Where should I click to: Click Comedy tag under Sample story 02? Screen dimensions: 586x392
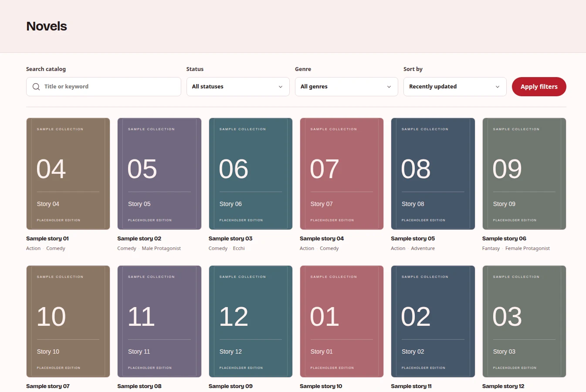click(x=127, y=248)
